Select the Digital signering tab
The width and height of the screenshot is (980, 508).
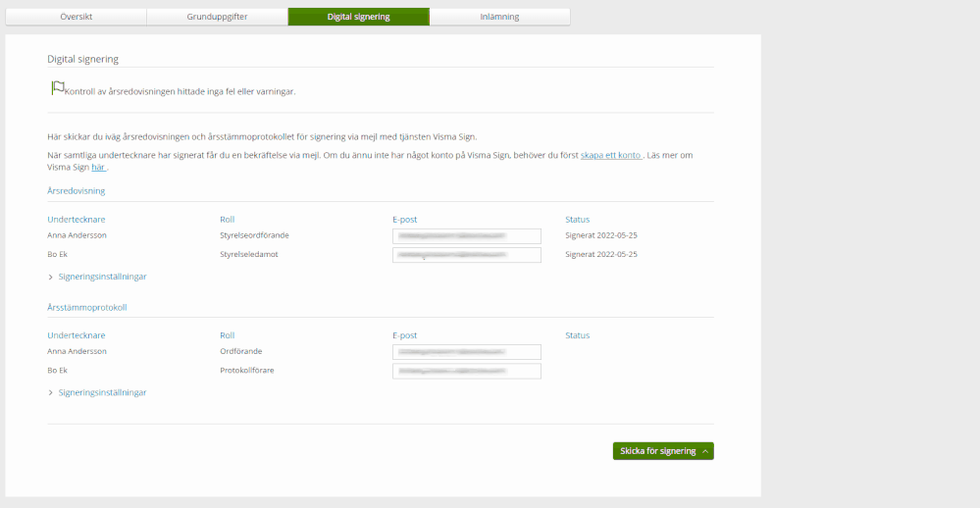click(358, 17)
